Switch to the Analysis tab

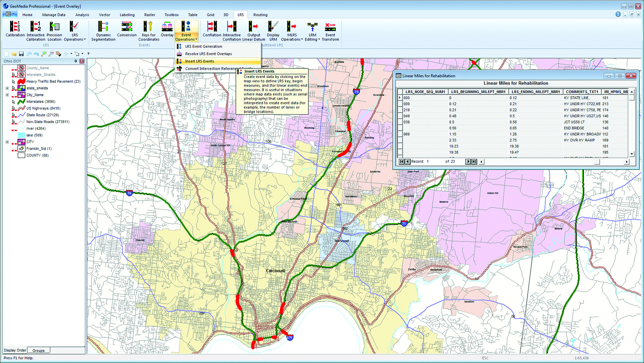pyautogui.click(x=82, y=15)
